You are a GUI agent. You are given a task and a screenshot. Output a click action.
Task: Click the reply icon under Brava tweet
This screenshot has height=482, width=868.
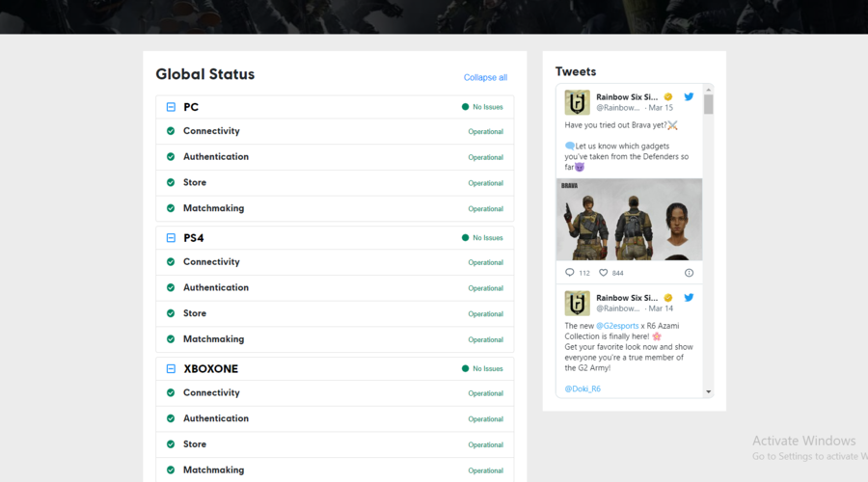570,273
